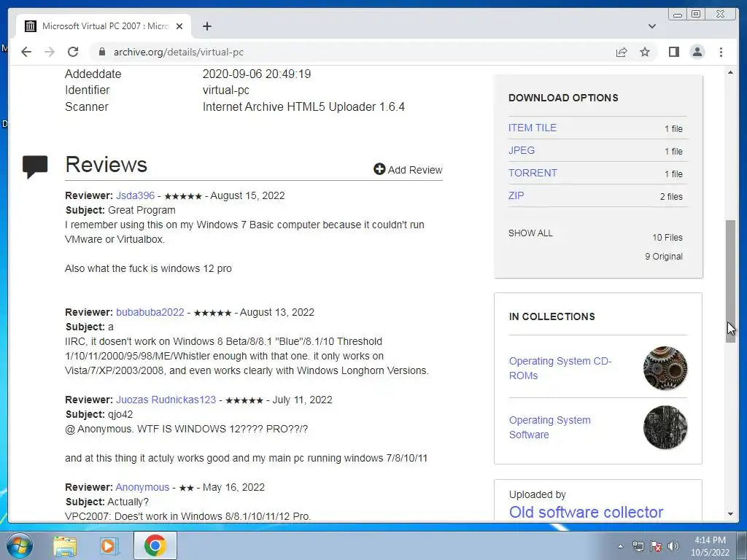Bookmark this tab with the star icon
Image resolution: width=747 pixels, height=560 pixels.
pos(645,52)
